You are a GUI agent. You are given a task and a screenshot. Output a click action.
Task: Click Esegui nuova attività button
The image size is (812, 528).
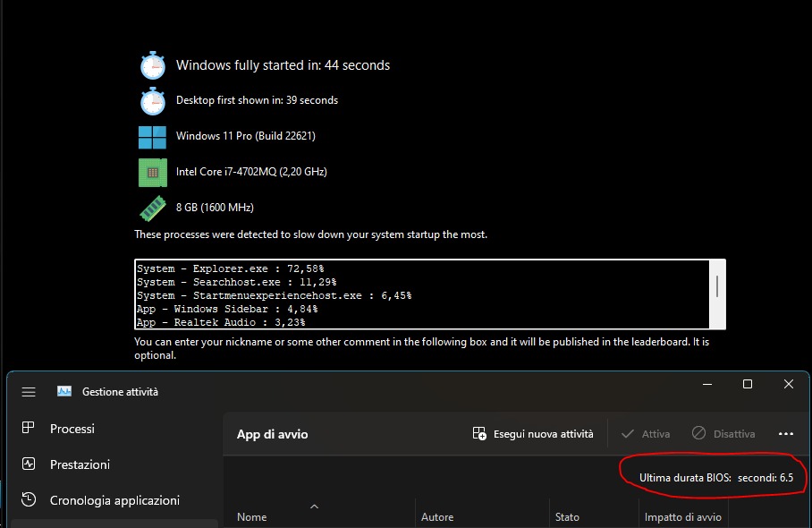533,434
